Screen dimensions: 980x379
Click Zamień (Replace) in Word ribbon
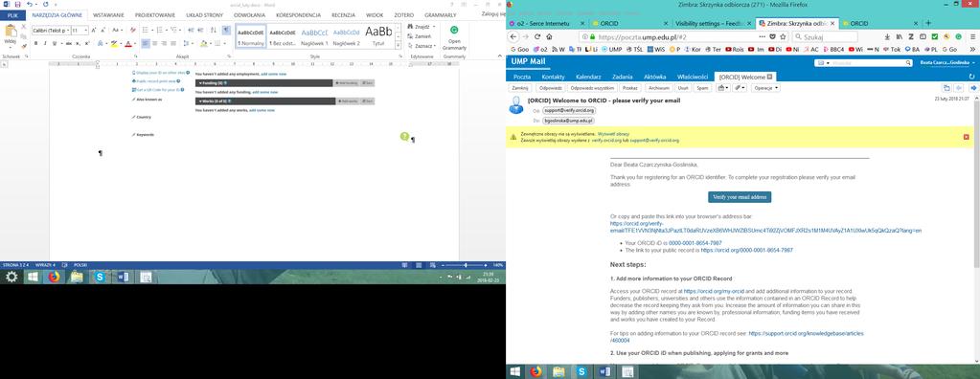coord(420,36)
